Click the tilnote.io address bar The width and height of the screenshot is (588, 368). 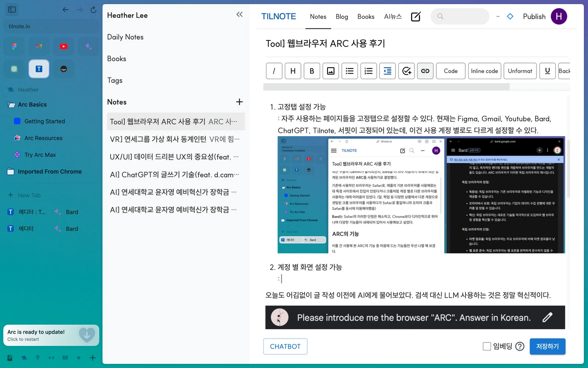[x=51, y=26]
